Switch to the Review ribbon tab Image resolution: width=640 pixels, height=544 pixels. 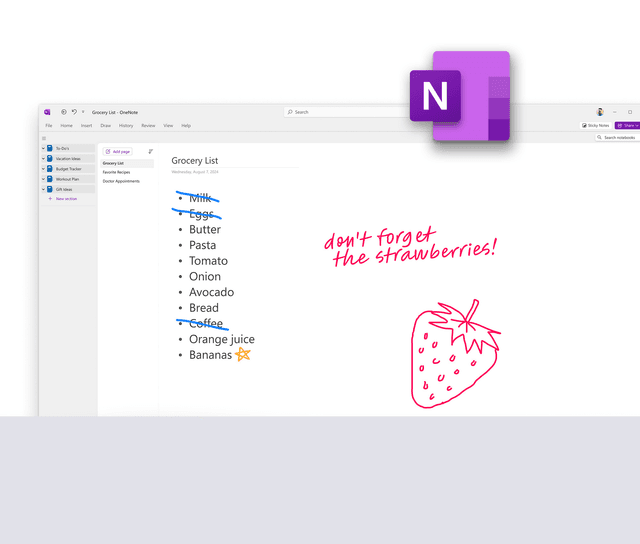click(148, 126)
